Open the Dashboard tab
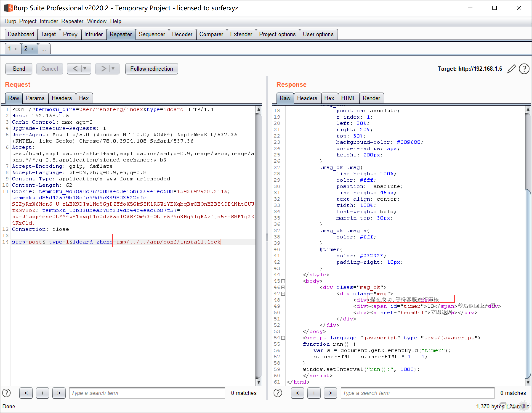Viewport: 532px width, 413px height. (21, 34)
